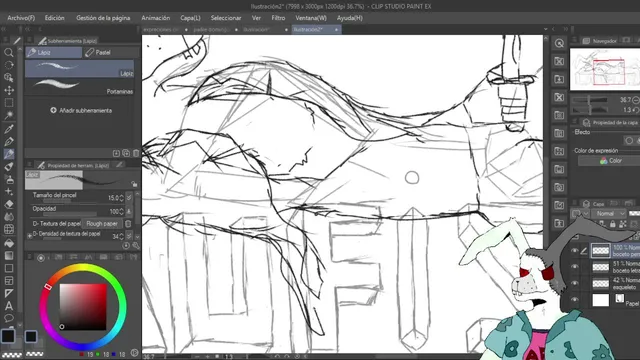
Task: Select the Auto select magic wand tool
Action: pos(9,116)
